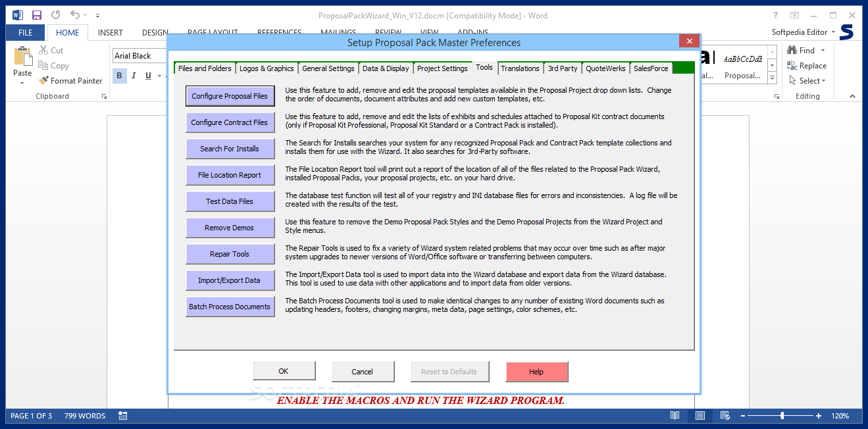Expand the Styles gallery More button
Image resolution: width=868 pixels, height=429 pixels.
[x=772, y=77]
